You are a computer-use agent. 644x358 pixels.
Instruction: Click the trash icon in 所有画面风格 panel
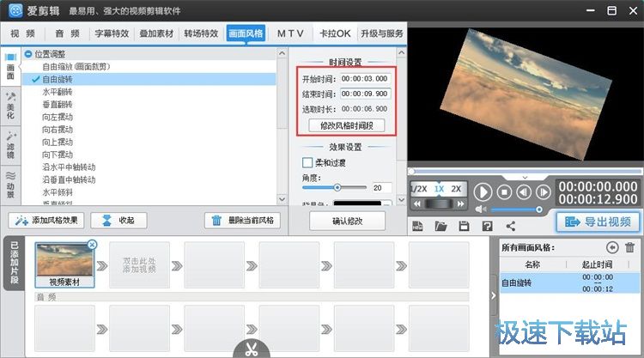629,247
